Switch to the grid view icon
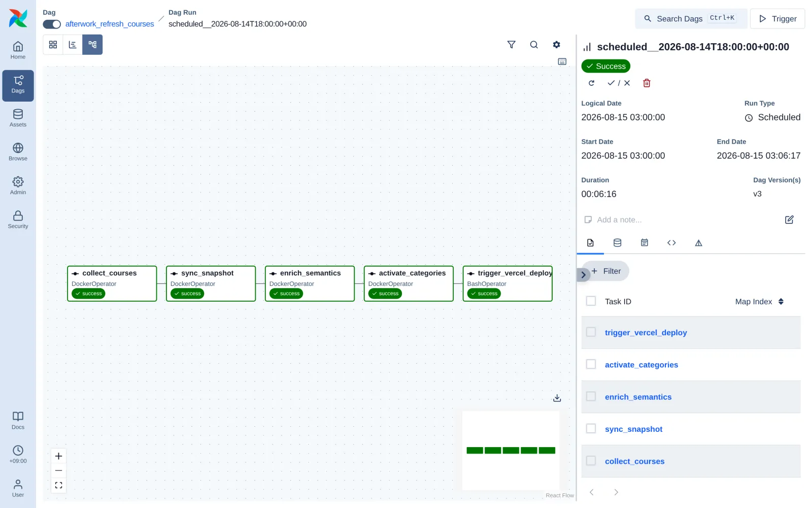The image size is (812, 508). pos(53,45)
